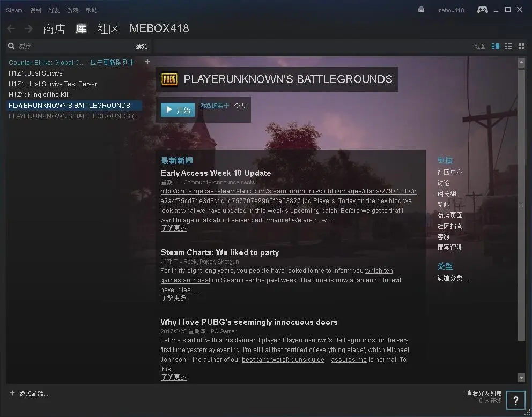Viewport: 532px width, 417px height.
Task: Go to the 商店 tab
Action: pos(54,29)
